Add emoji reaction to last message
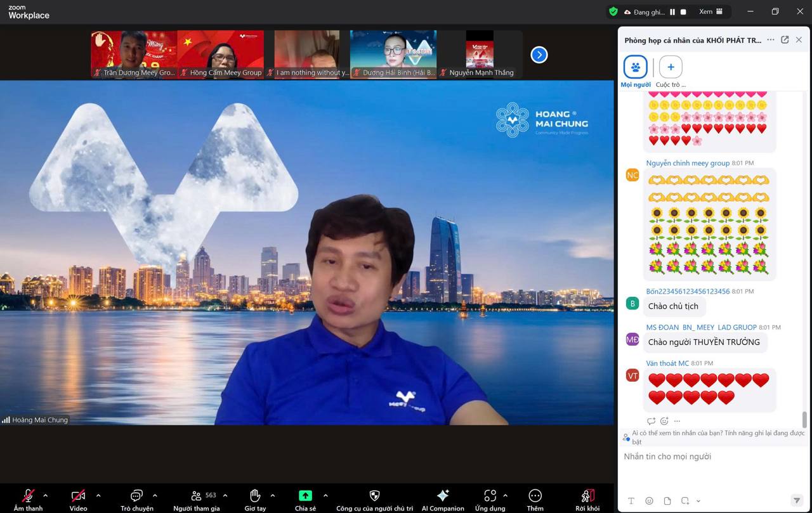The height and width of the screenshot is (513, 812). (x=664, y=421)
